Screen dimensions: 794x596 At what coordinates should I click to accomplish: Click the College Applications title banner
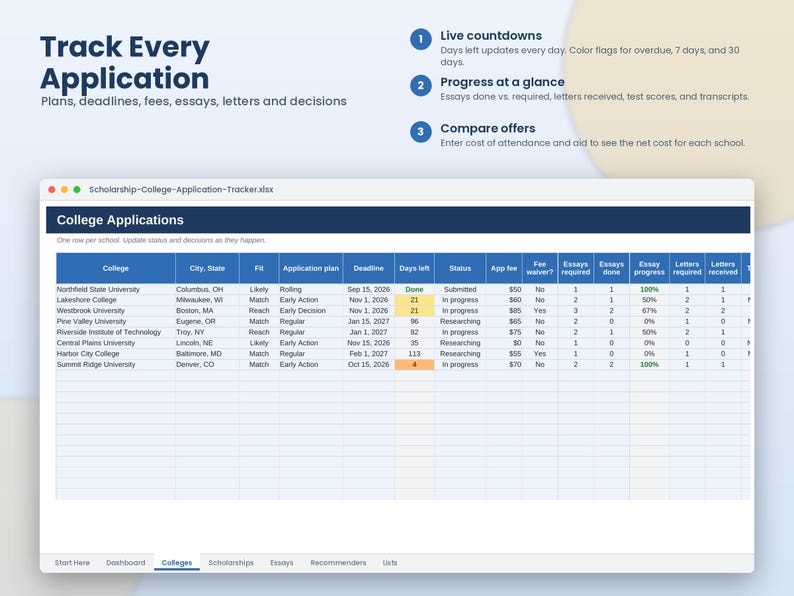tap(398, 220)
